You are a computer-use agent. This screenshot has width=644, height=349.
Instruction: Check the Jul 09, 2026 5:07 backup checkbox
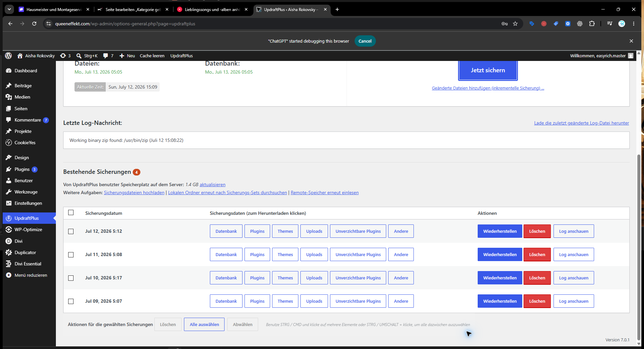[71, 301]
